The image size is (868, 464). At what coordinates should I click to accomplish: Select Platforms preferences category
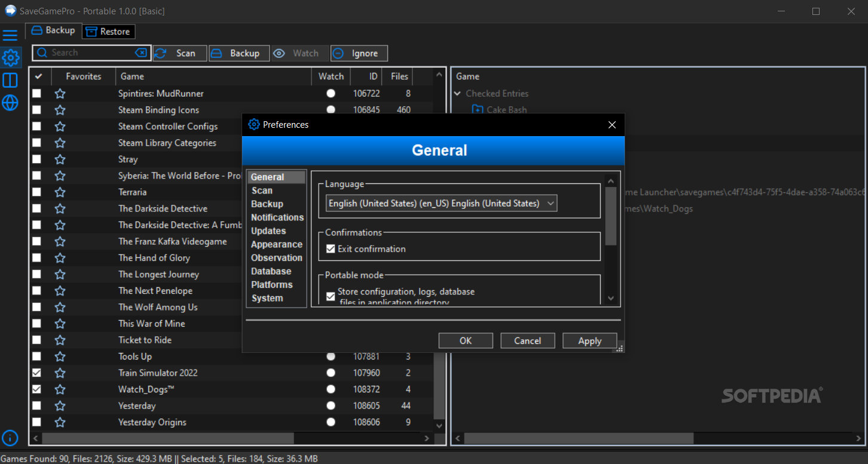[x=272, y=285]
